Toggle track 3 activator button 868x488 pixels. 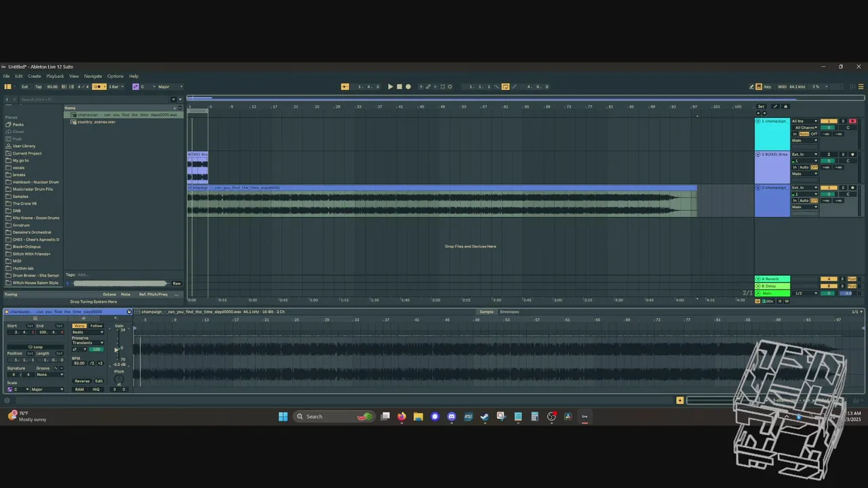[x=829, y=188]
